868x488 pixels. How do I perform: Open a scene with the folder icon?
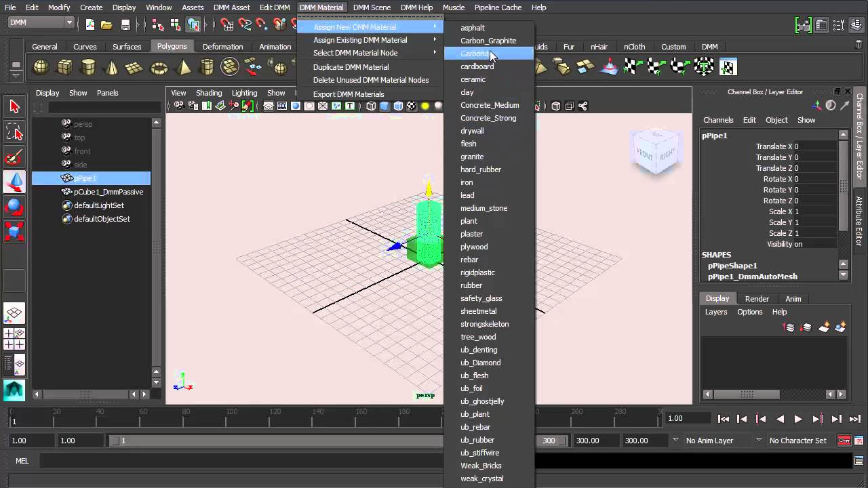pyautogui.click(x=107, y=24)
